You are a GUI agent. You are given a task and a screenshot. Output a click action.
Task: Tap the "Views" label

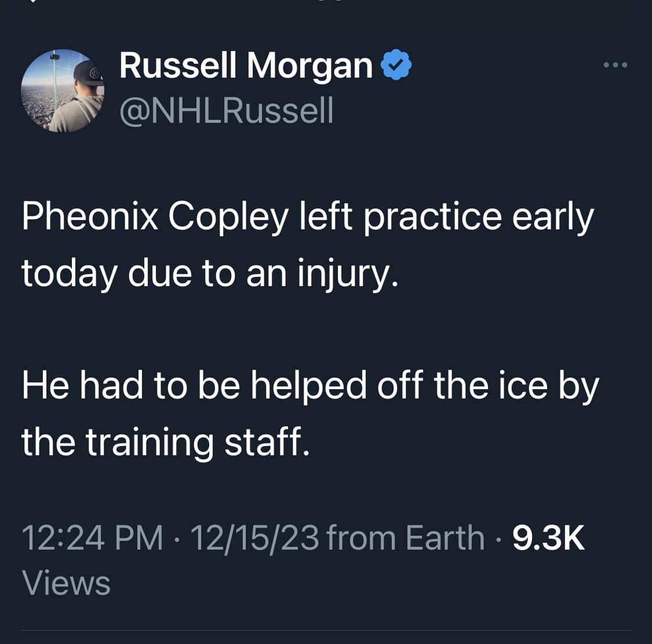66,583
